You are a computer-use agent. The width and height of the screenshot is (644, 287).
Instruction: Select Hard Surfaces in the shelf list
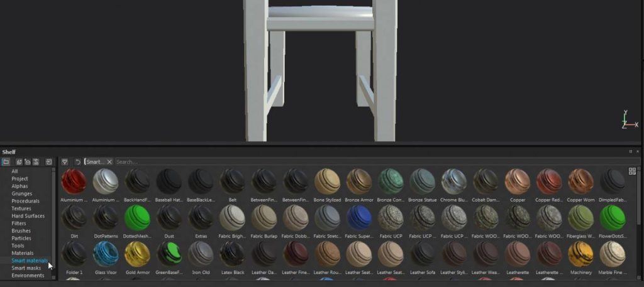28,216
